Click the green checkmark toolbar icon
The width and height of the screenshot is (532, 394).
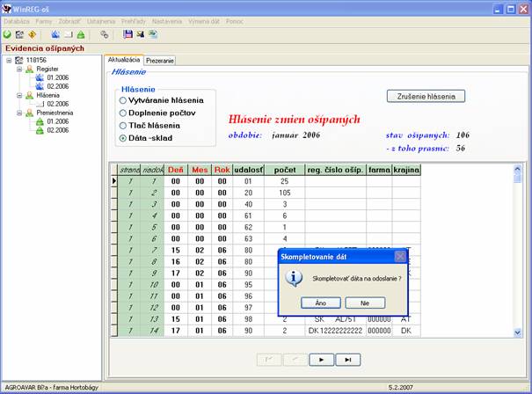[x=7, y=34]
